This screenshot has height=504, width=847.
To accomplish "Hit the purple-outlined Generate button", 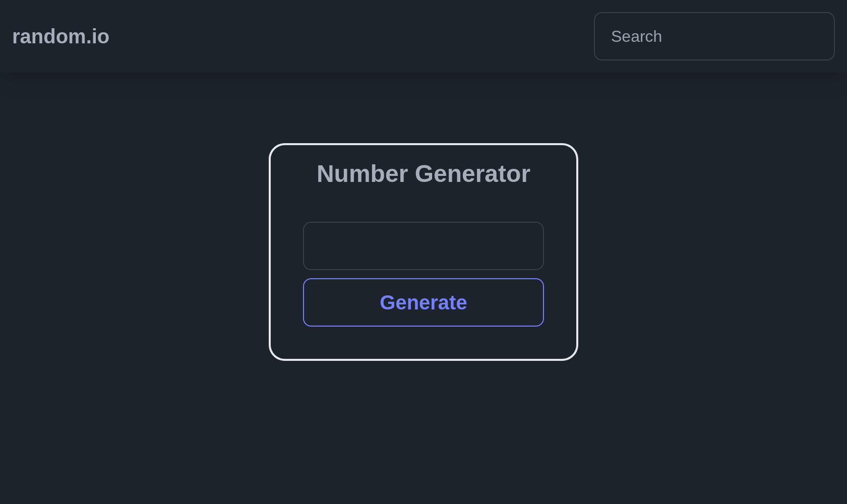I will click(x=423, y=302).
